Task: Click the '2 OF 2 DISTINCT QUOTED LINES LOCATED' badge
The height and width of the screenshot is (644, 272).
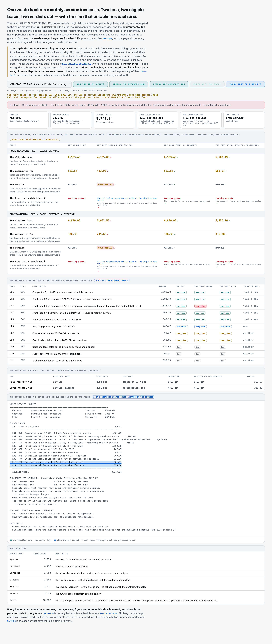Action: 123,397
